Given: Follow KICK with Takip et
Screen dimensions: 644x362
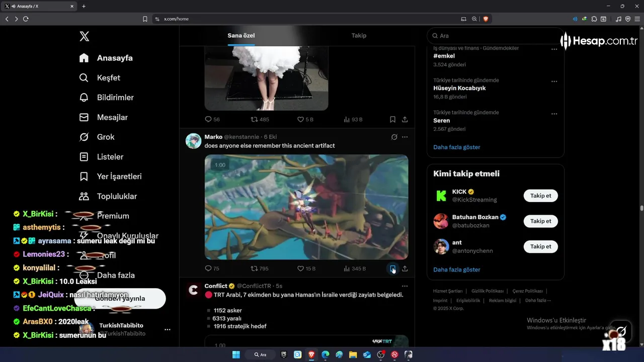Looking at the screenshot, I should tap(541, 196).
